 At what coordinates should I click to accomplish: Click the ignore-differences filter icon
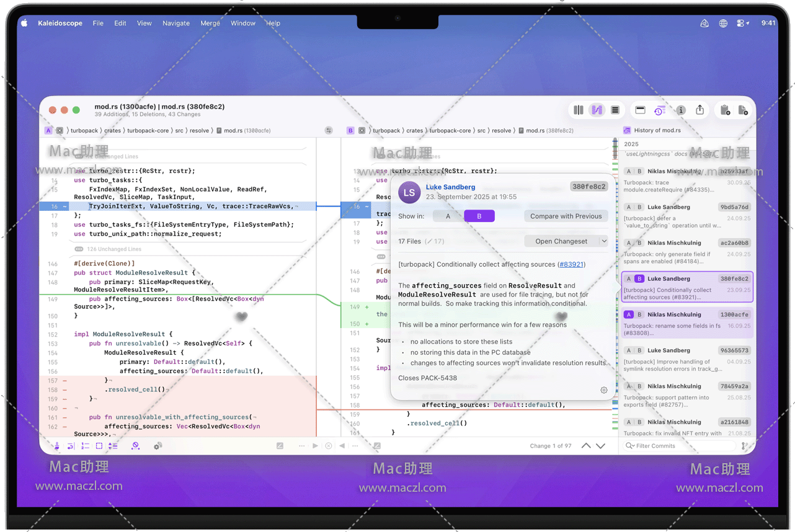click(x=136, y=446)
